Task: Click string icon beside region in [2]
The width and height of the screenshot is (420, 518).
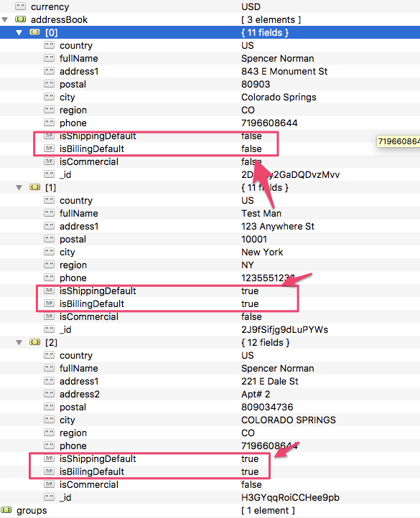Action: 50,433
